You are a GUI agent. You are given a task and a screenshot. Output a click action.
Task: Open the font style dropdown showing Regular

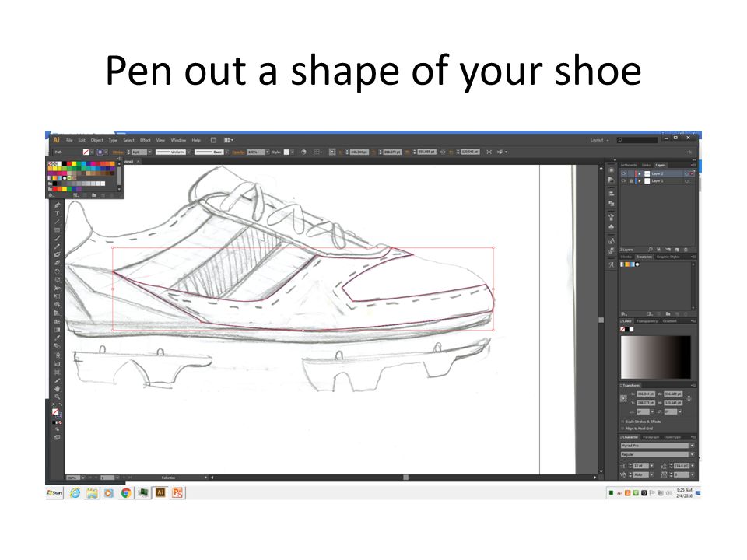click(692, 454)
